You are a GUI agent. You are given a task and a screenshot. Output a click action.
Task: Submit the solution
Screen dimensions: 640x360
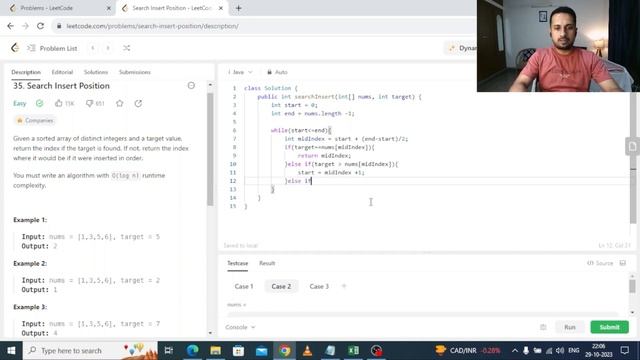tap(609, 327)
